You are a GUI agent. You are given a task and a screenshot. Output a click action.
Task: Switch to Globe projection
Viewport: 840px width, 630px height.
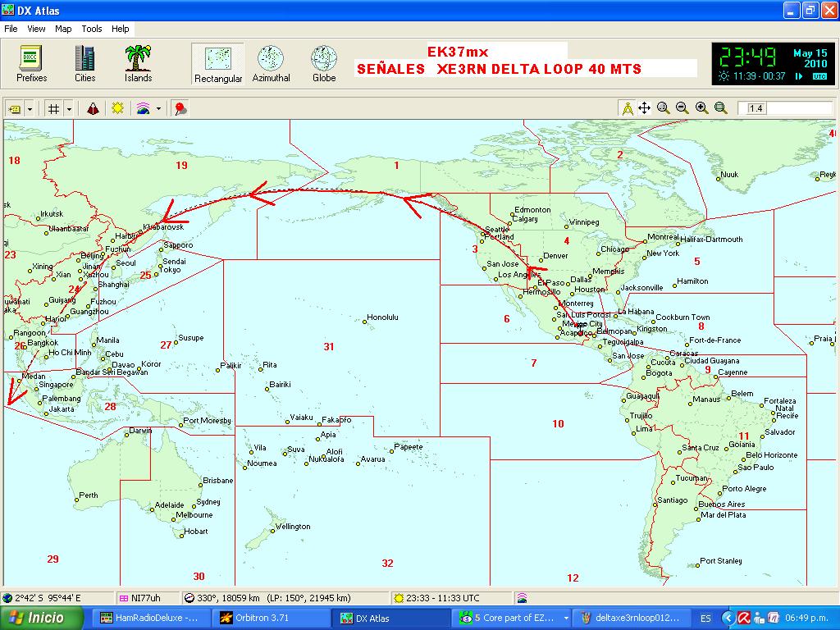pyautogui.click(x=324, y=64)
